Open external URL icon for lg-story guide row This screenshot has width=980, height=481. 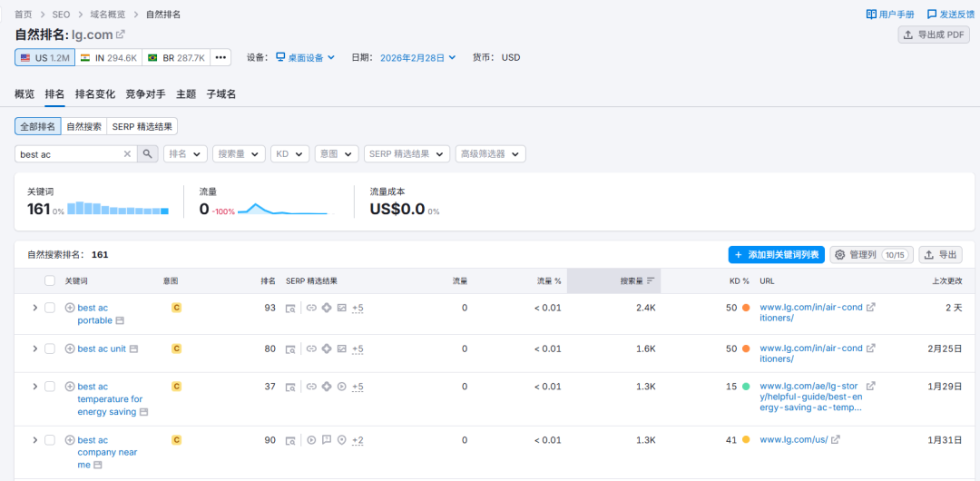point(870,386)
